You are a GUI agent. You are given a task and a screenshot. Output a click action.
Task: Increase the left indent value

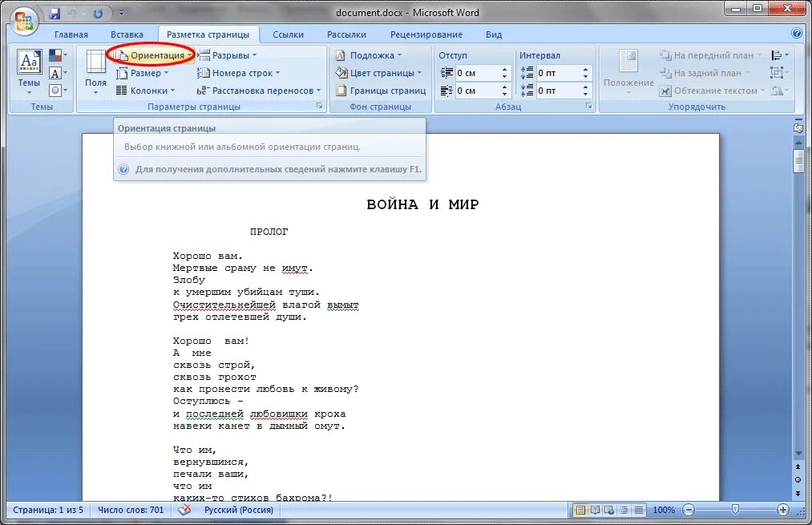pos(504,70)
